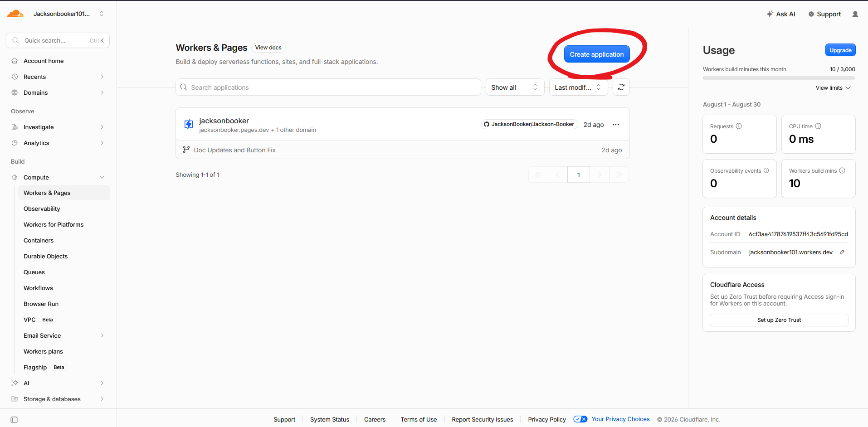Click the jacksonbooker Pages project icon
Image resolution: width=868 pixels, height=427 pixels.
pyautogui.click(x=189, y=124)
